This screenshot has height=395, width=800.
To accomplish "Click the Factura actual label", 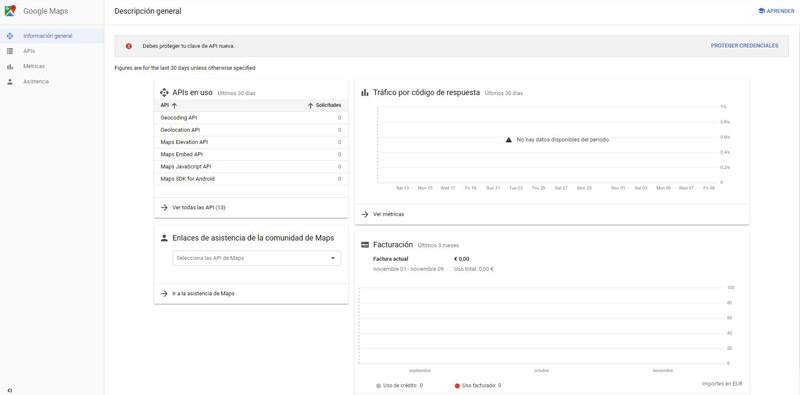I will tap(390, 259).
